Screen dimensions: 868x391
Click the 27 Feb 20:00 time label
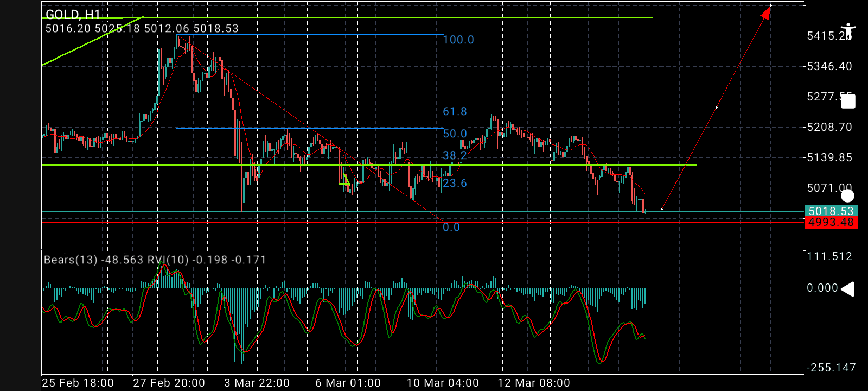pyautogui.click(x=169, y=383)
